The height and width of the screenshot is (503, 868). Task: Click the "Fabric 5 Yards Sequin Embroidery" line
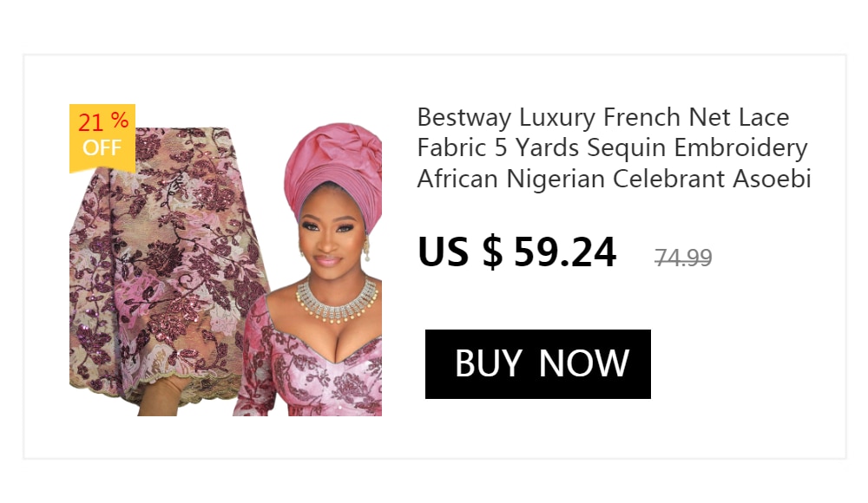coord(612,148)
